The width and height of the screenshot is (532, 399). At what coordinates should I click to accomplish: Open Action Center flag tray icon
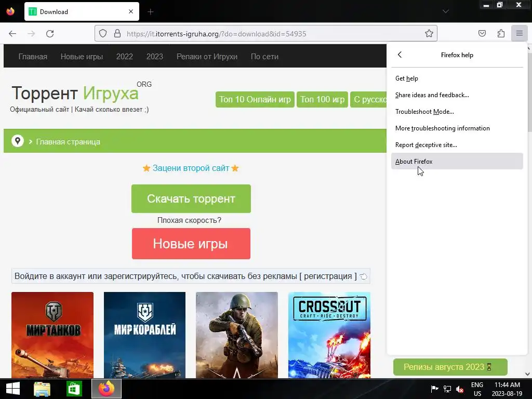click(x=434, y=389)
